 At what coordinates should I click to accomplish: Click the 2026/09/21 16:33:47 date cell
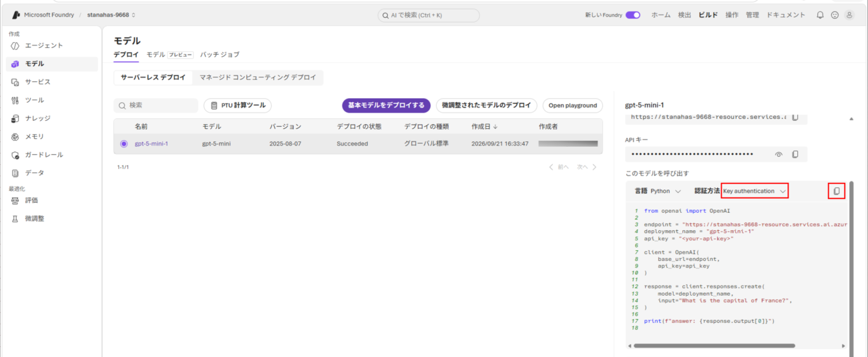500,143
